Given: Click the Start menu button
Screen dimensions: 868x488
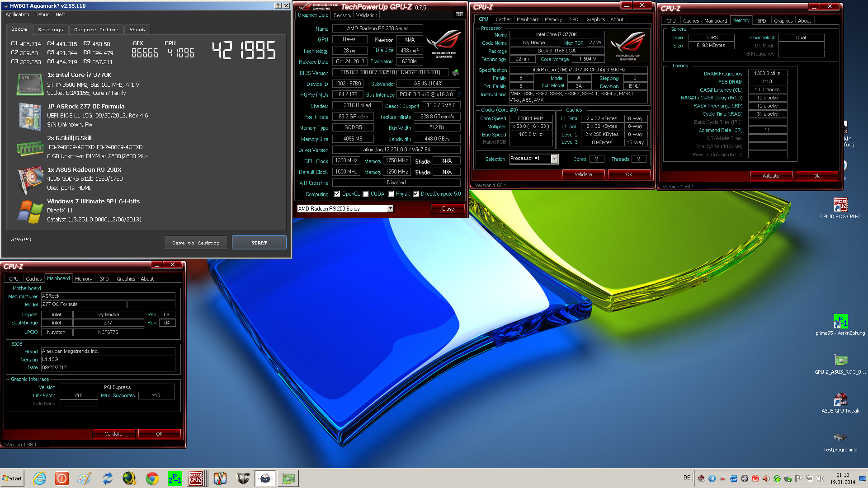Looking at the screenshot, I should pyautogui.click(x=12, y=479).
